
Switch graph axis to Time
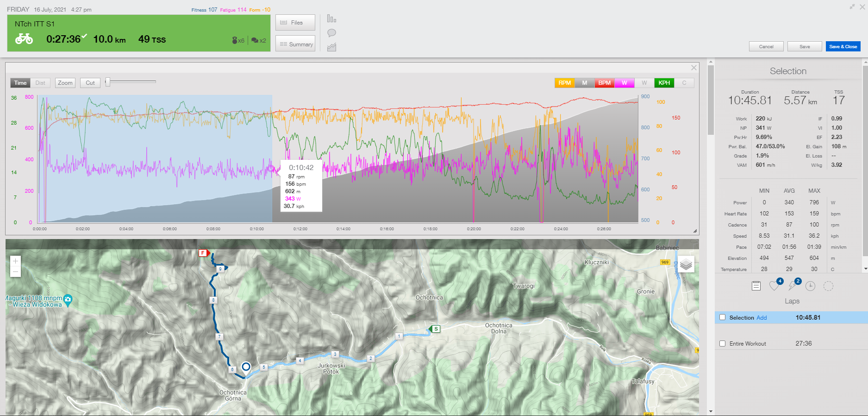tap(20, 83)
